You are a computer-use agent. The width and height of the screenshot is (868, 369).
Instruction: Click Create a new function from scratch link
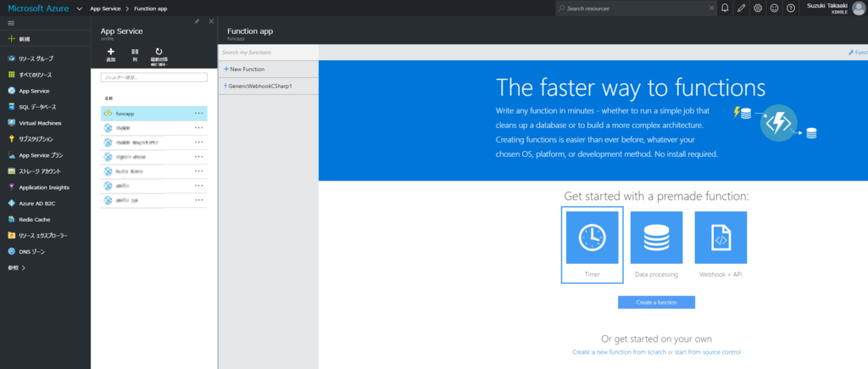(619, 352)
